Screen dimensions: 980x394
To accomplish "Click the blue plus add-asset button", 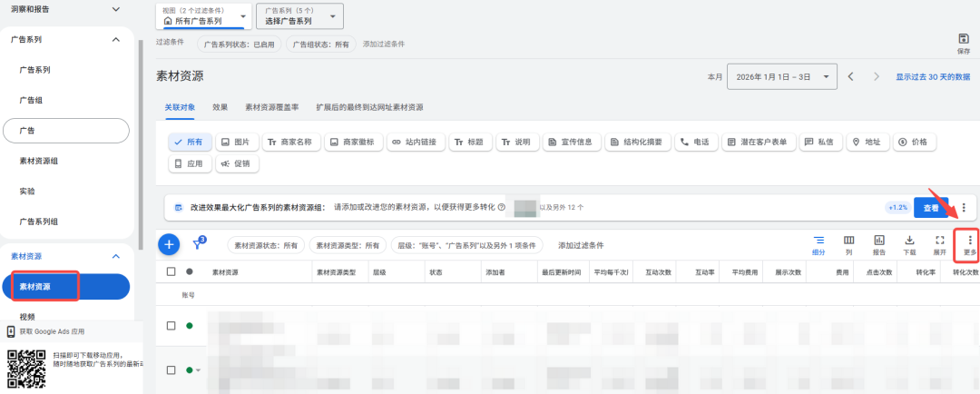I will coord(169,244).
